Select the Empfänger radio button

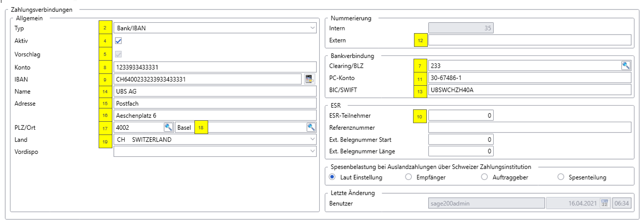click(409, 178)
